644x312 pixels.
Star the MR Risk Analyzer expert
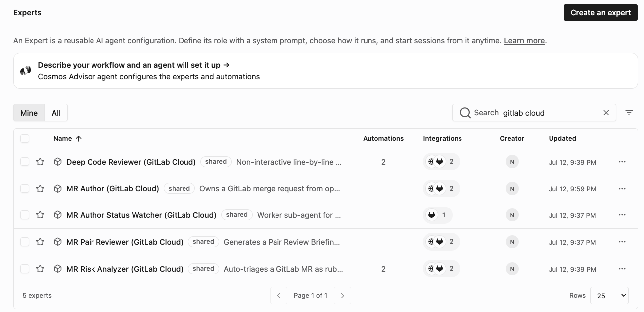[x=40, y=269]
